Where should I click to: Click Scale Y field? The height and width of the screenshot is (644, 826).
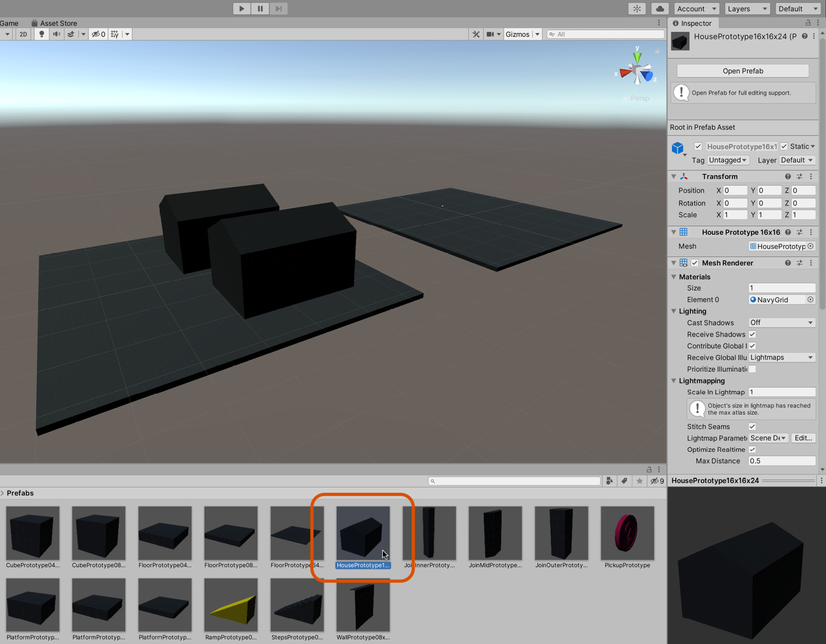pyautogui.click(x=769, y=215)
